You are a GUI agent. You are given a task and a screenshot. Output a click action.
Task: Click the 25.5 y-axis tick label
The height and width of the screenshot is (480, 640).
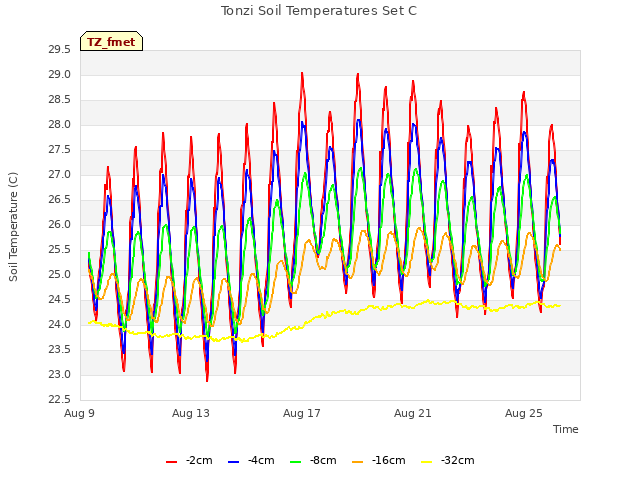pos(59,250)
